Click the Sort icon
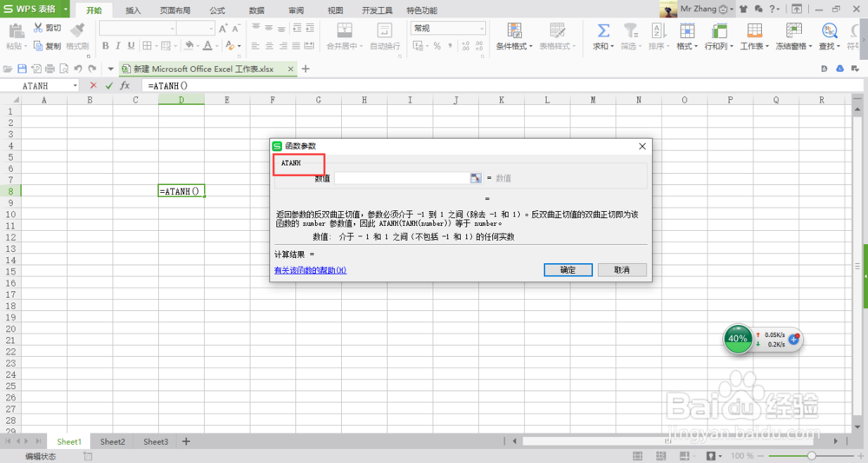This screenshot has height=463, width=868. tap(659, 30)
